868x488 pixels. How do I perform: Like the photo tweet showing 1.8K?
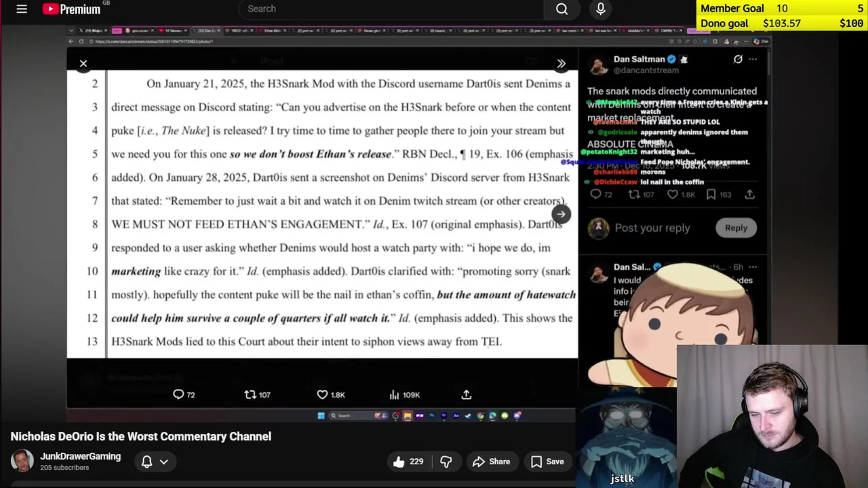[331, 394]
